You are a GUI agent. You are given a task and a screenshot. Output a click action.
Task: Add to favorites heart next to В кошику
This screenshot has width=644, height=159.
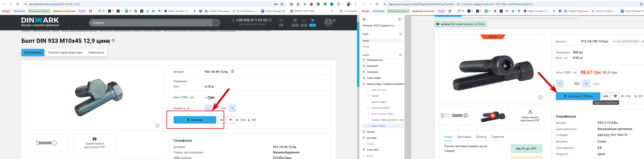230,120
